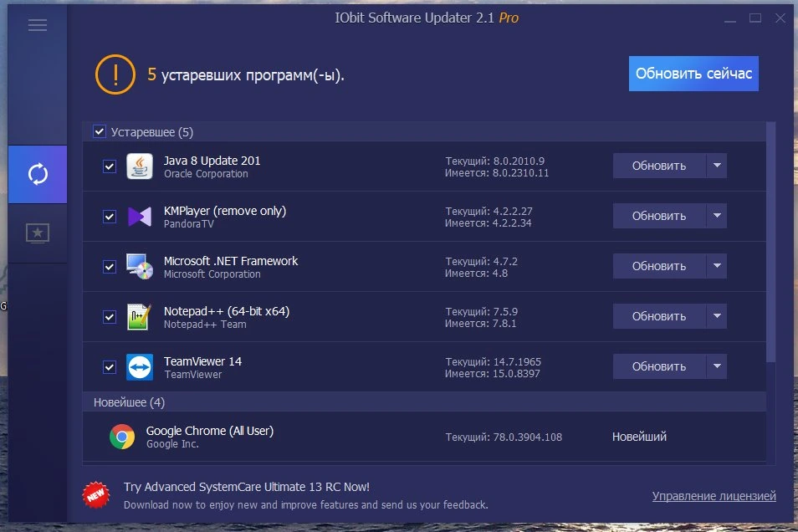
Task: Click the KMPlayer purple logo icon
Action: [140, 217]
